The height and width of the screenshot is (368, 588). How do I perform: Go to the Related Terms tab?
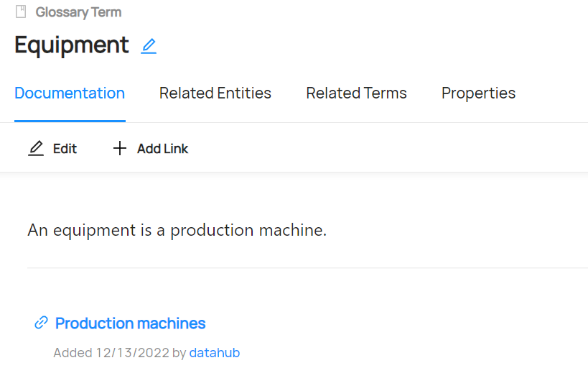point(356,93)
